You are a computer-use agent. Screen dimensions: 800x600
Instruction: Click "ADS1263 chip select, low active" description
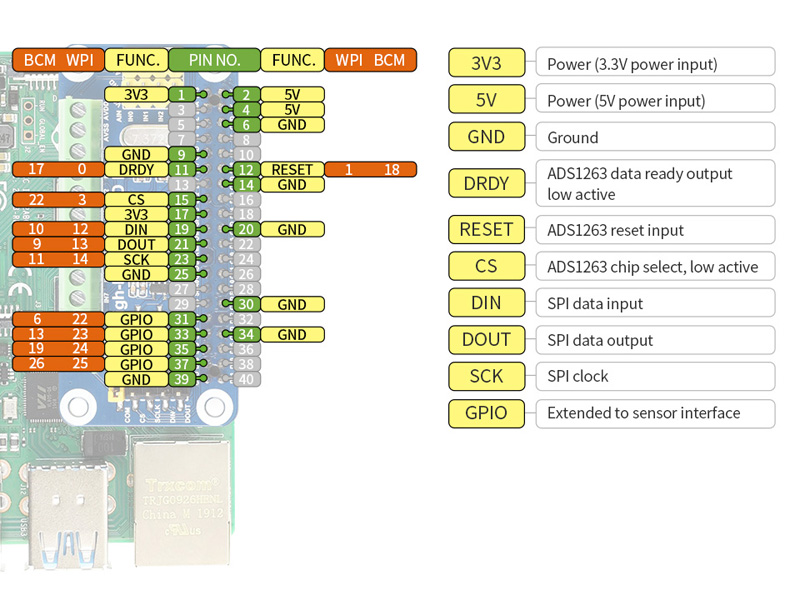[656, 266]
